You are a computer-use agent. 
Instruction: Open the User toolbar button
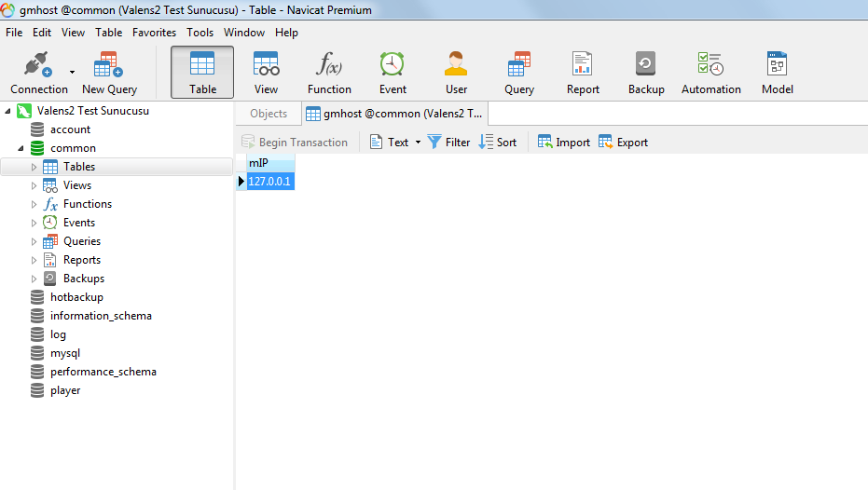[456, 73]
